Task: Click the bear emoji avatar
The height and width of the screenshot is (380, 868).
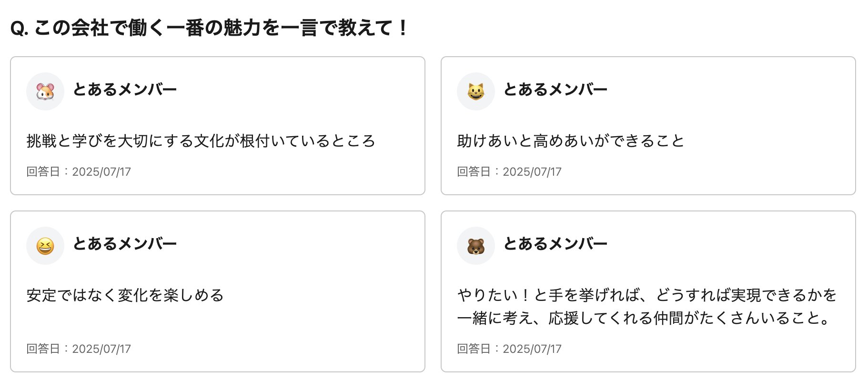Action: 476,246
